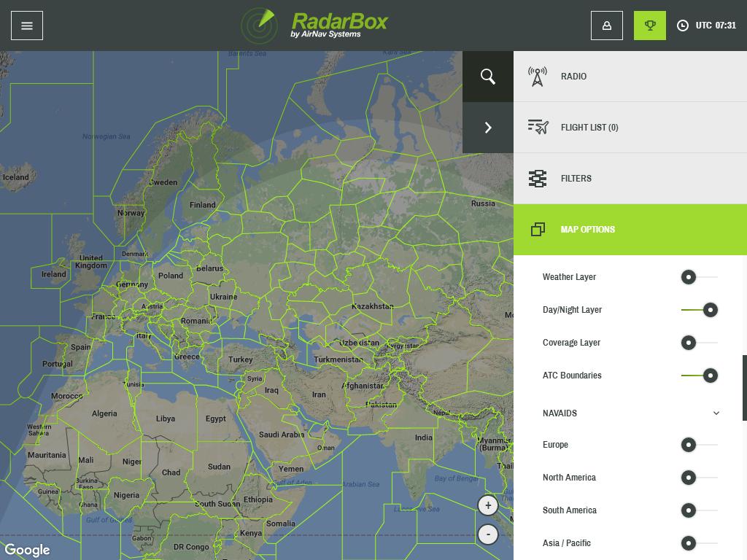Switch on Coverage Layer slider

pos(698,343)
